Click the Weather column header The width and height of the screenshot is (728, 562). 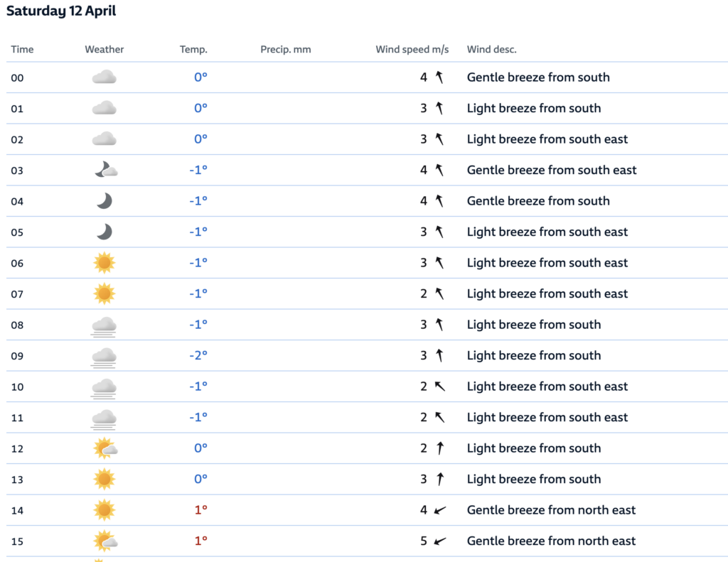[105, 50]
